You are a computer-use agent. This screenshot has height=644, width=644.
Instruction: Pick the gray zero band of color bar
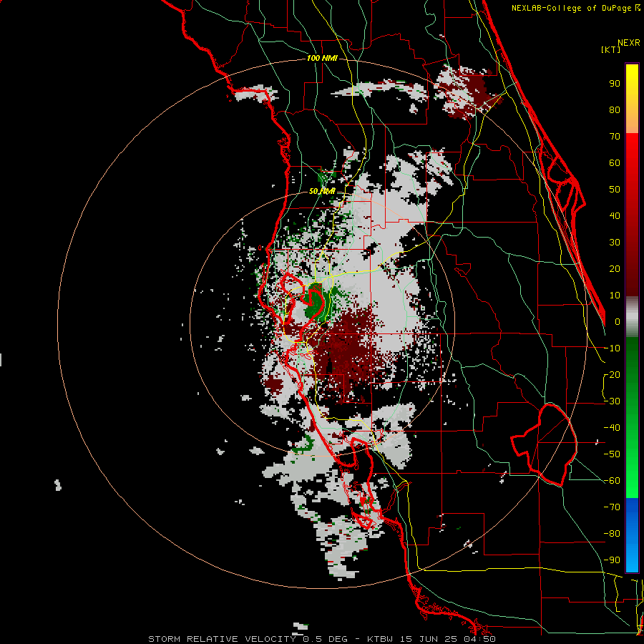(632, 317)
